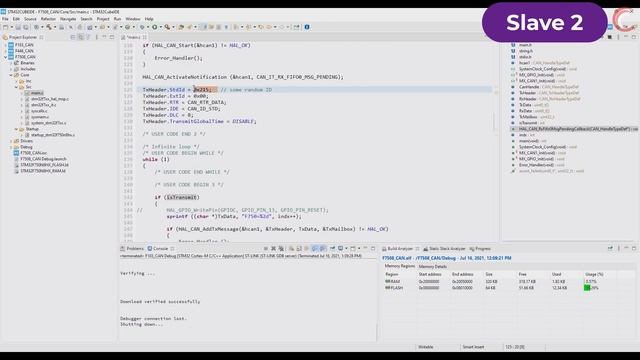Image resolution: width=640 pixels, height=360 pixels.
Task: Click the Pin Console icon
Action: coord(332,249)
